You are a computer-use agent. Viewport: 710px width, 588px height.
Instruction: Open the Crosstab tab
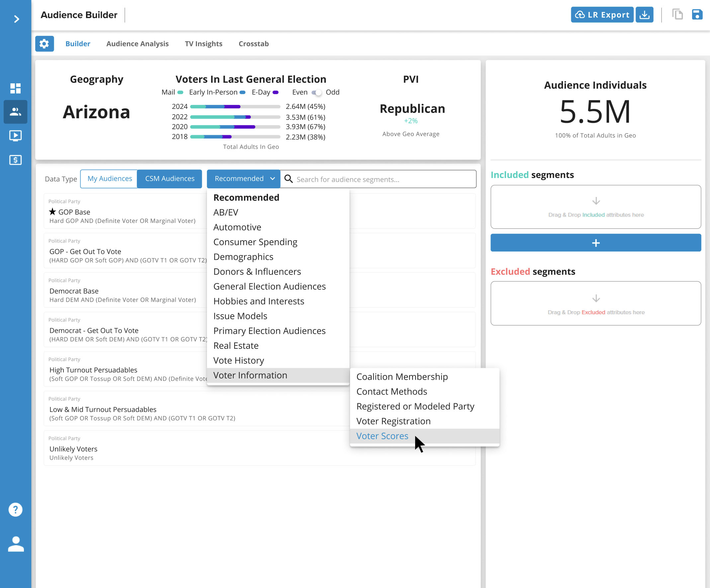[254, 44]
